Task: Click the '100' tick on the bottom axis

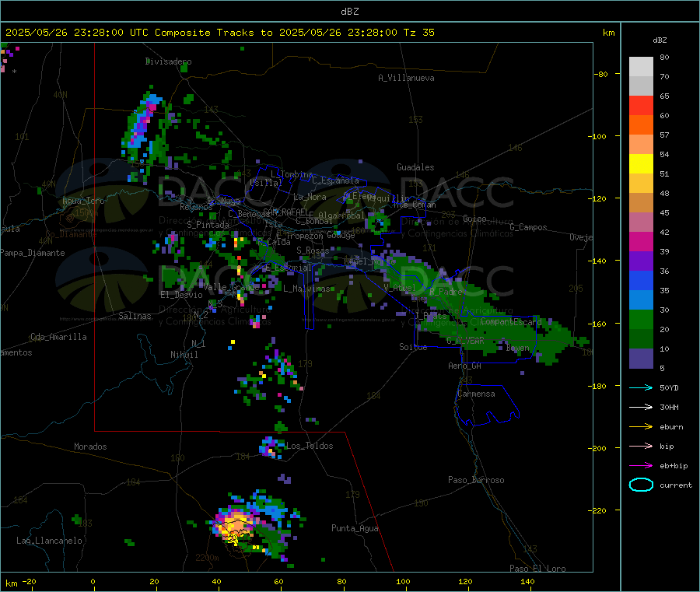Action: [x=403, y=581]
